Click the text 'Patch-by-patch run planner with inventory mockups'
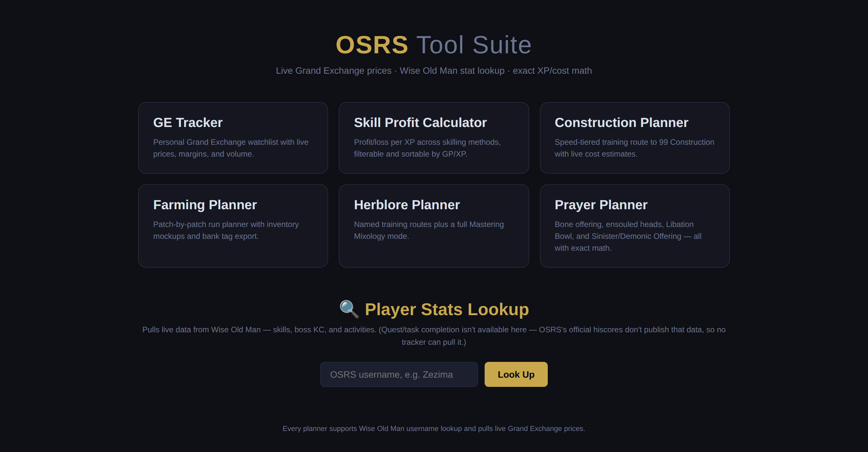The image size is (868, 452). pos(226,230)
